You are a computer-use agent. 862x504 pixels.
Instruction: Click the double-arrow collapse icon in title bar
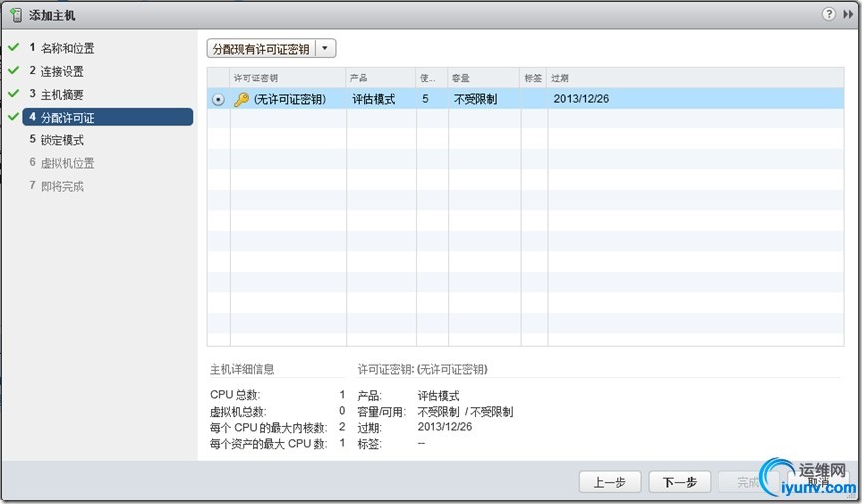pos(848,14)
